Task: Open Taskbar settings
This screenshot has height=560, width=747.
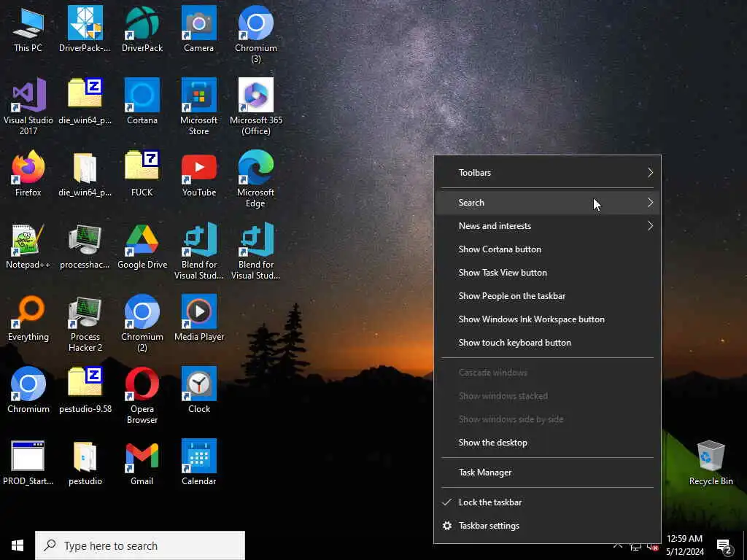Action: point(547,526)
